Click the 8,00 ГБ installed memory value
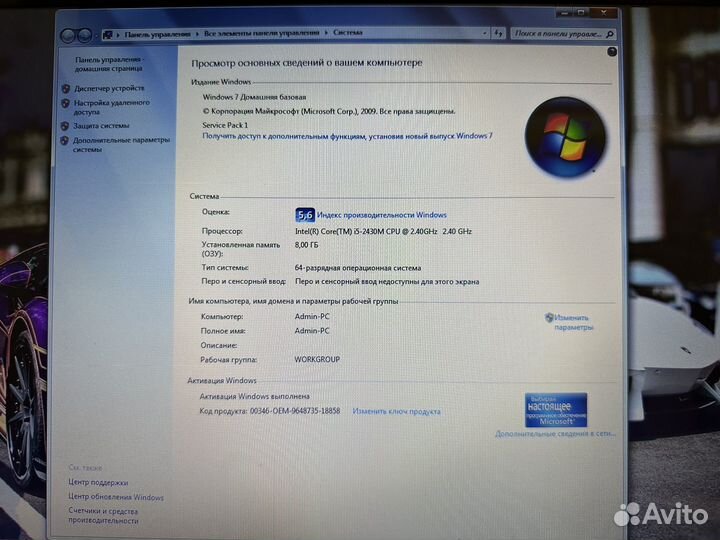720x540 pixels. coord(306,245)
